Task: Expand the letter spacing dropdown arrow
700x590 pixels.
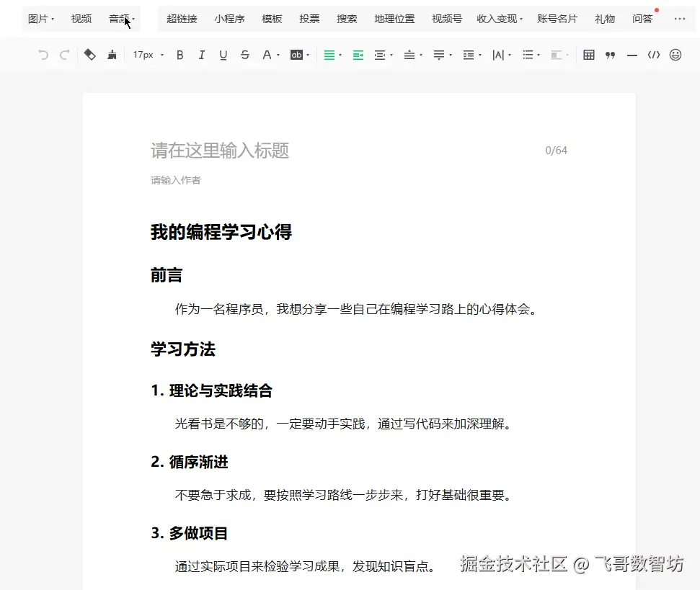Action: [x=510, y=55]
